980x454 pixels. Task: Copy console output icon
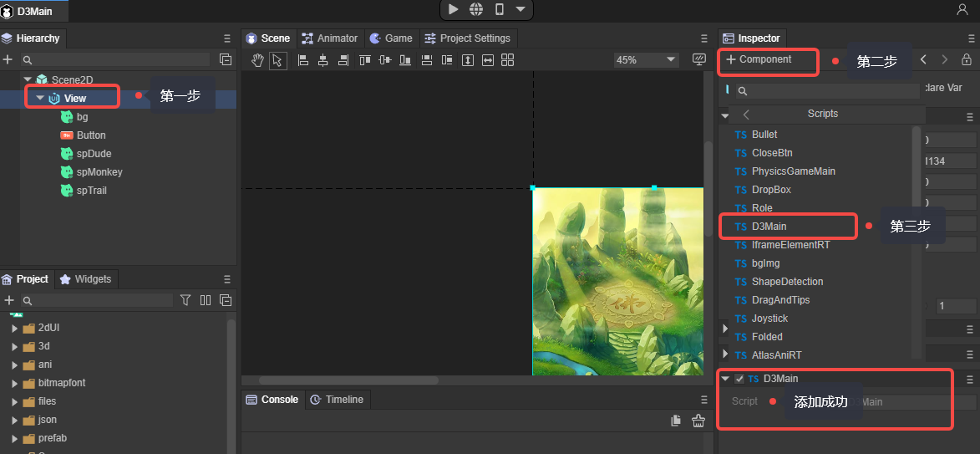pos(676,421)
